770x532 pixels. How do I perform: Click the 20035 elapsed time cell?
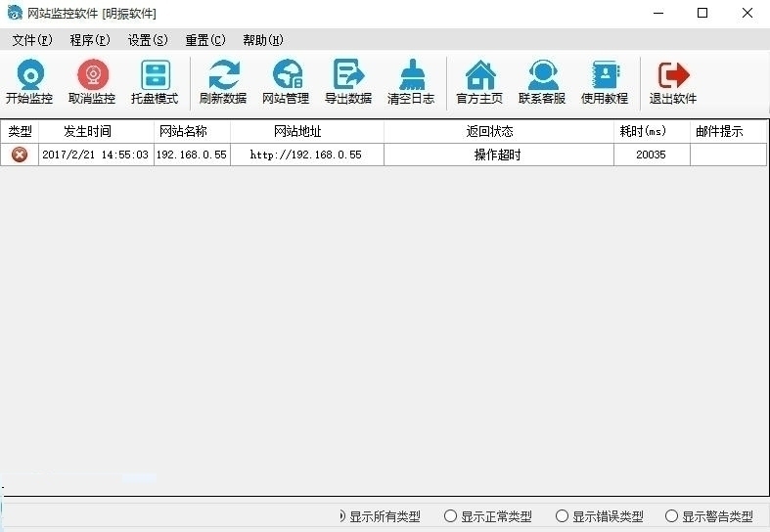click(653, 155)
